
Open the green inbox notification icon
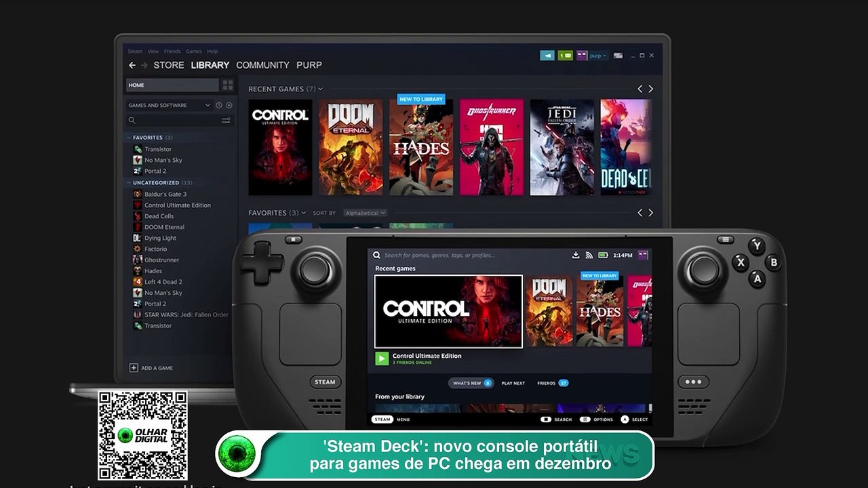pos(566,56)
